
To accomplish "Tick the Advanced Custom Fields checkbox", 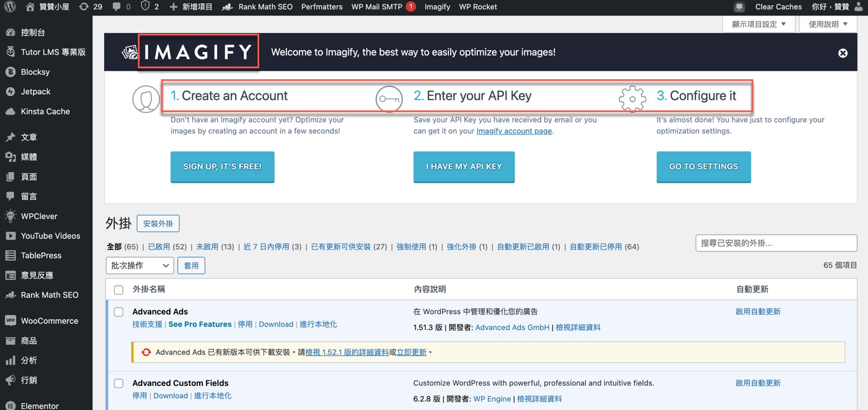I will coord(118,383).
